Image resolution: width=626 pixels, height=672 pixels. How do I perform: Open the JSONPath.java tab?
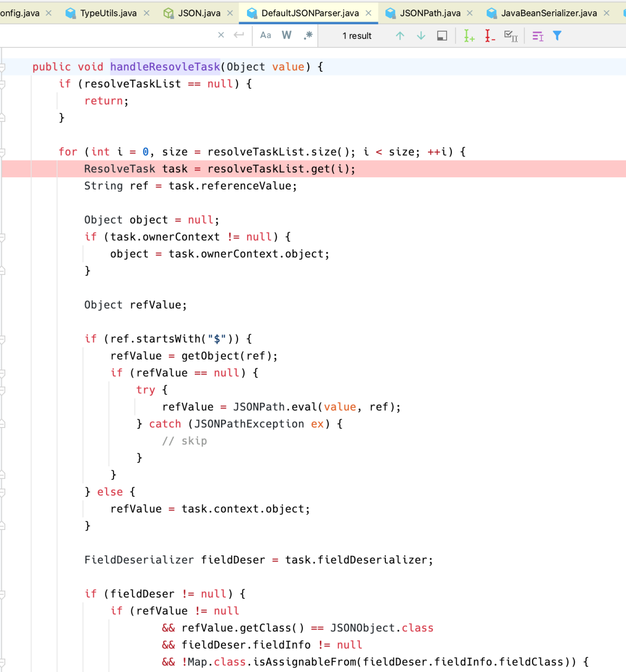point(430,13)
